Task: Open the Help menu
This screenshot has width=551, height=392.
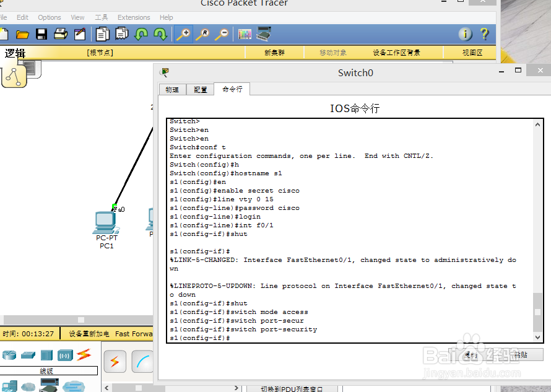Action: point(166,17)
